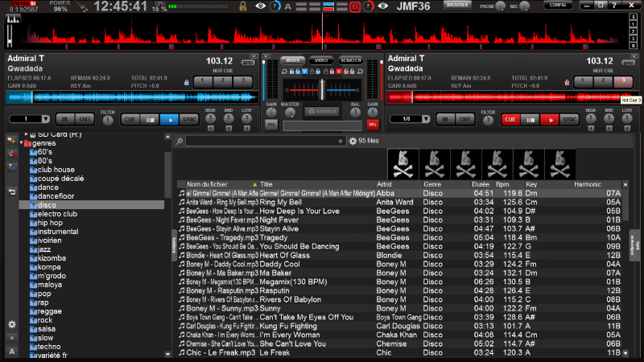Click the right deck stutter/pause button
644x362 pixels.
pos(530,119)
